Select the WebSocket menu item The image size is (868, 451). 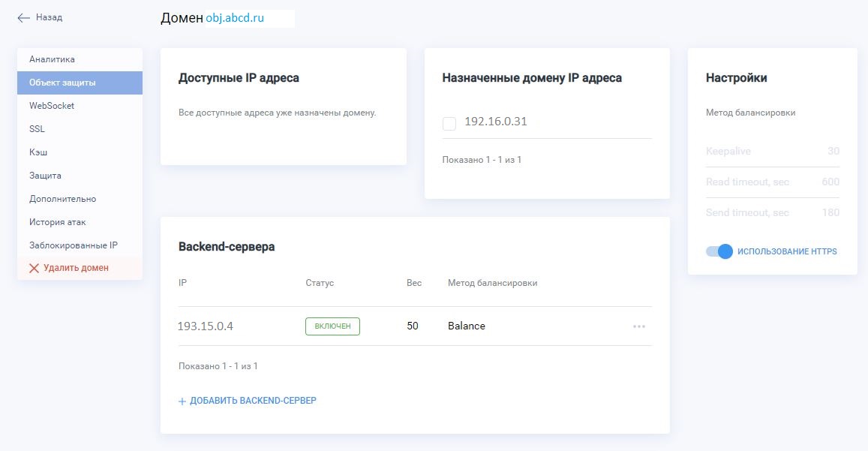(x=52, y=106)
